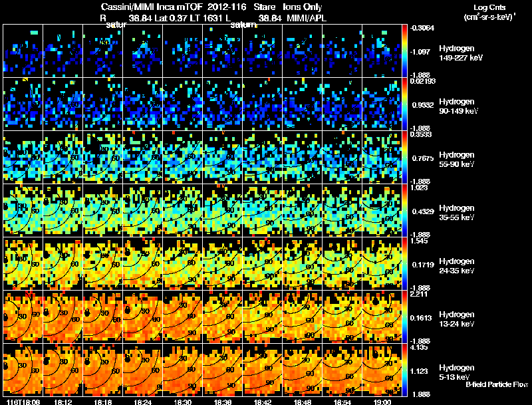The height and width of the screenshot is (405, 532).
Task: Open the Hydrogen 35-55 keV image at 18:42
Action: [x=262, y=211]
